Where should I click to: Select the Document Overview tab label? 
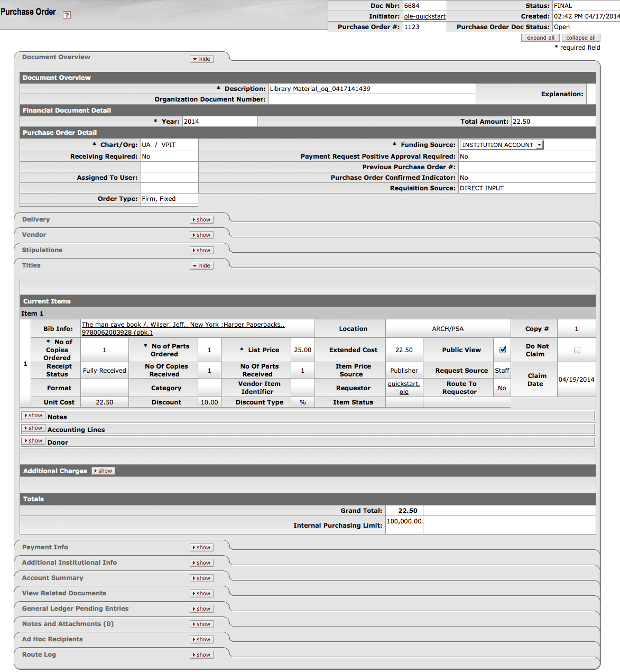pyautogui.click(x=56, y=57)
